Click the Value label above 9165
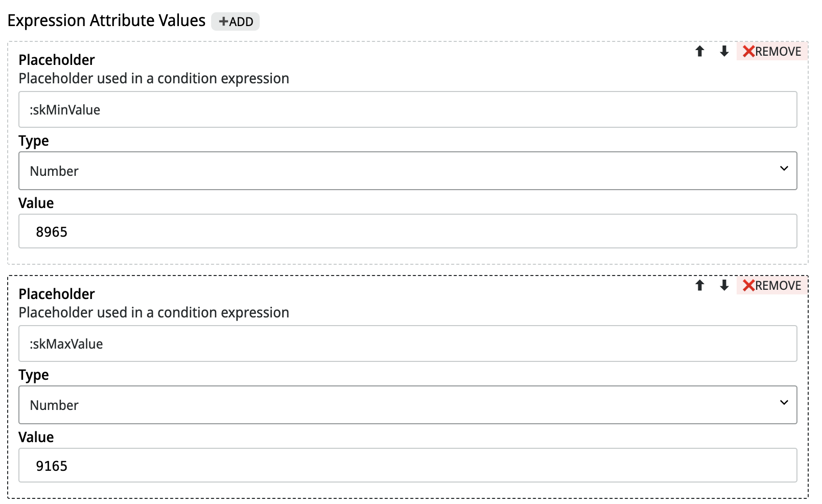The image size is (822, 504). (36, 437)
